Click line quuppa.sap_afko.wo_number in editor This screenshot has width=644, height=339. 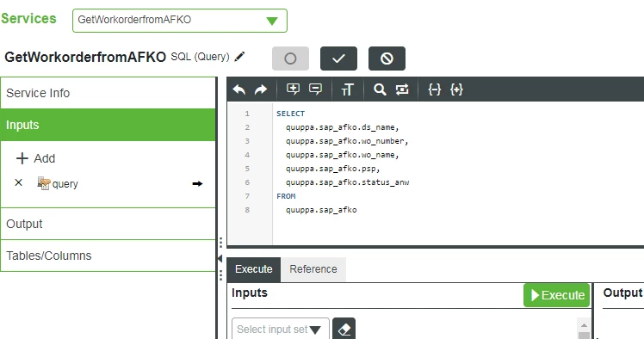pos(347,141)
